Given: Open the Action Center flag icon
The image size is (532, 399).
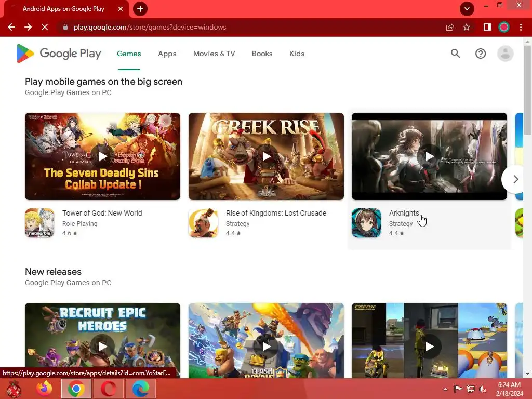Looking at the screenshot, I should pyautogui.click(x=458, y=389).
